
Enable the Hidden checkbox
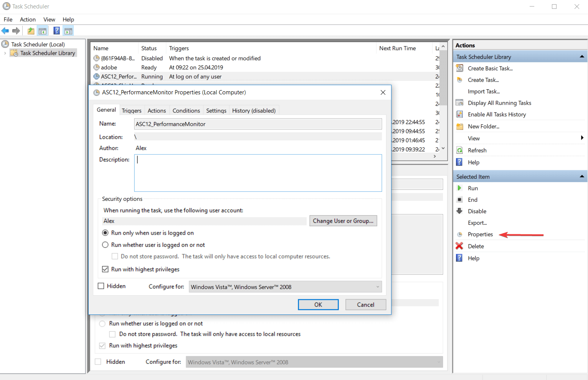tap(101, 286)
